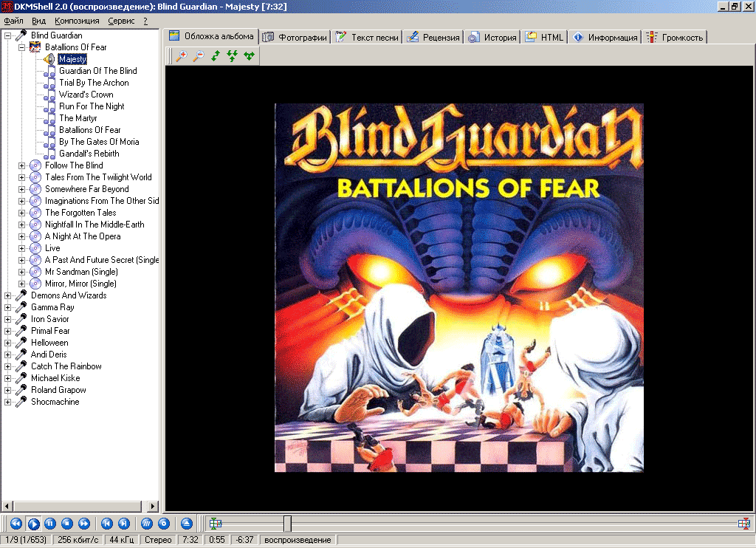Viewport: 756px width, 548px height.
Task: Open the Композиция menu
Action: click(77, 21)
